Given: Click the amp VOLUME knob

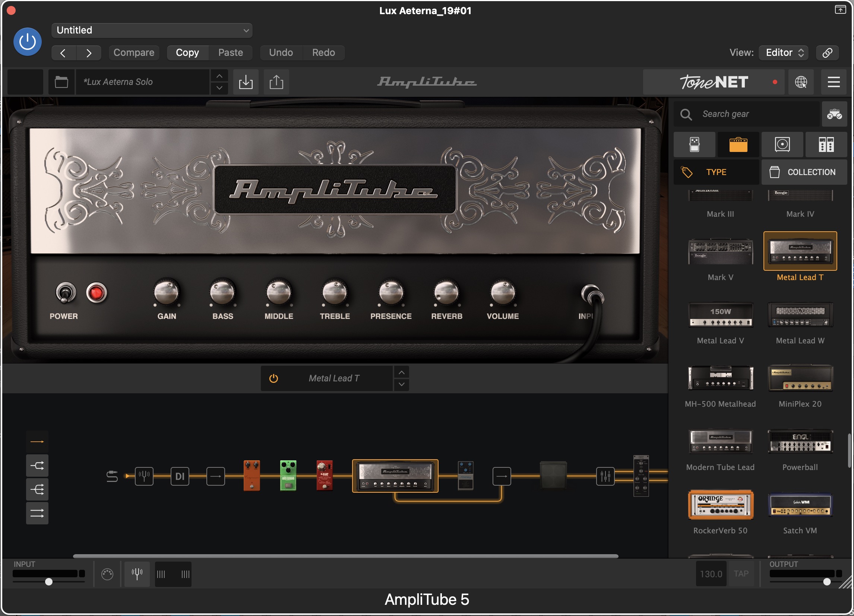Looking at the screenshot, I should click(503, 292).
